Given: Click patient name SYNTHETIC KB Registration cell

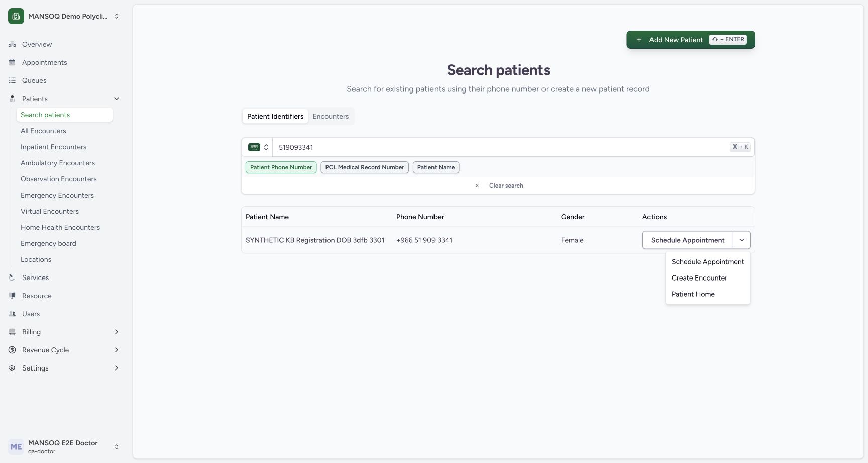Looking at the screenshot, I should [x=315, y=240].
